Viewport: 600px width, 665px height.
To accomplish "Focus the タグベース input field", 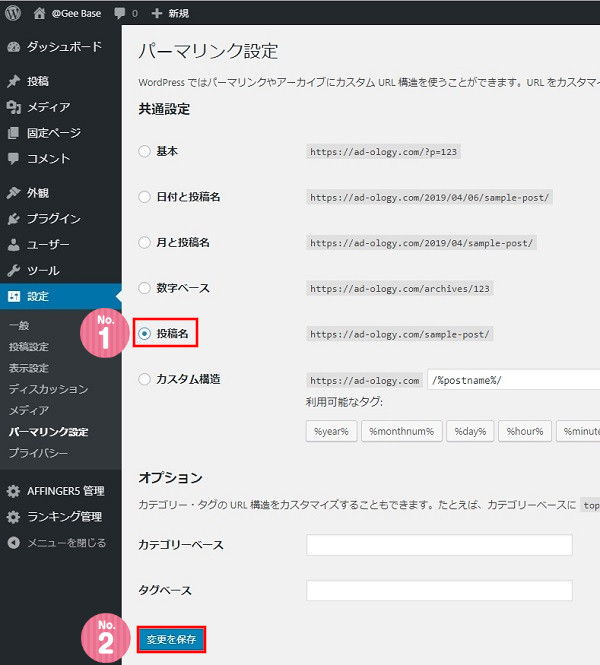I will click(x=439, y=590).
